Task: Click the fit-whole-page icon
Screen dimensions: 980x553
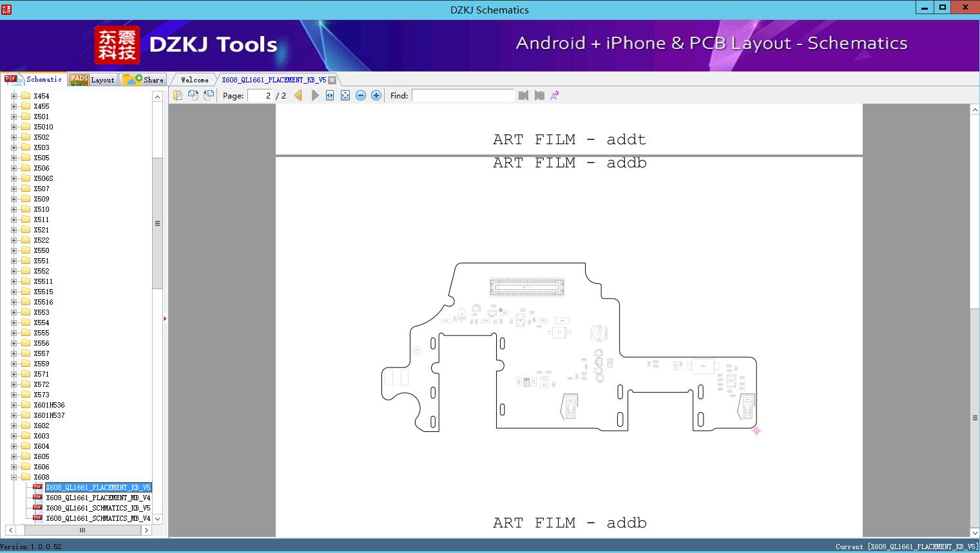Action: coord(345,95)
